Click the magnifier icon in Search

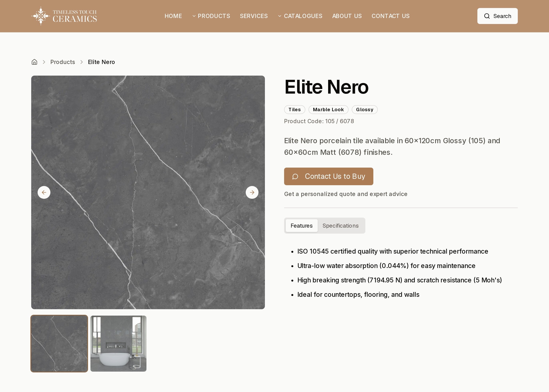487,16
